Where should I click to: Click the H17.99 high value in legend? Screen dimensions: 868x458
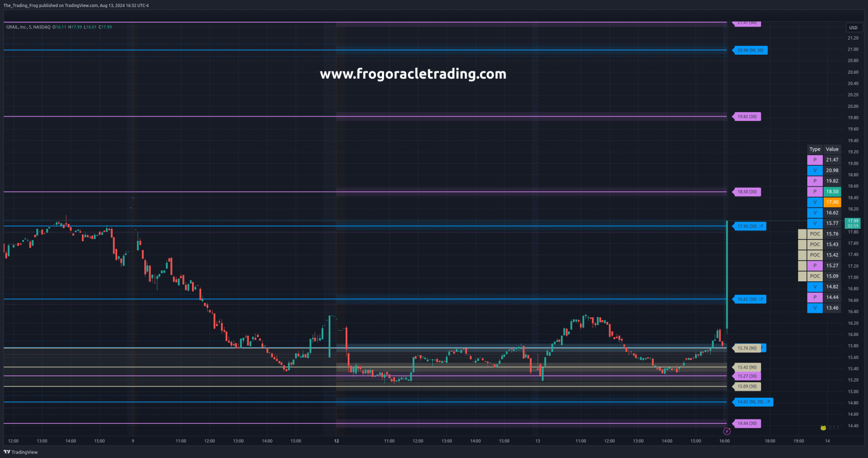(75, 27)
